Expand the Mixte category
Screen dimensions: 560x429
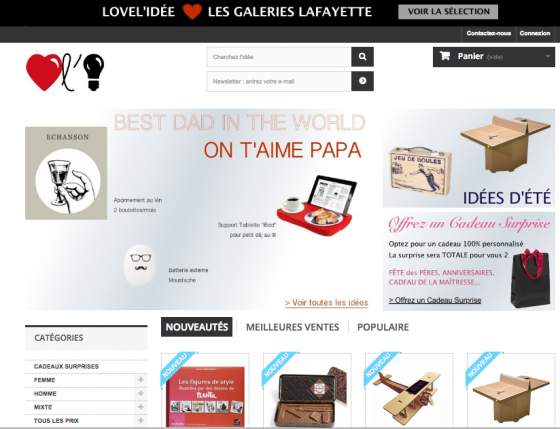(x=141, y=407)
